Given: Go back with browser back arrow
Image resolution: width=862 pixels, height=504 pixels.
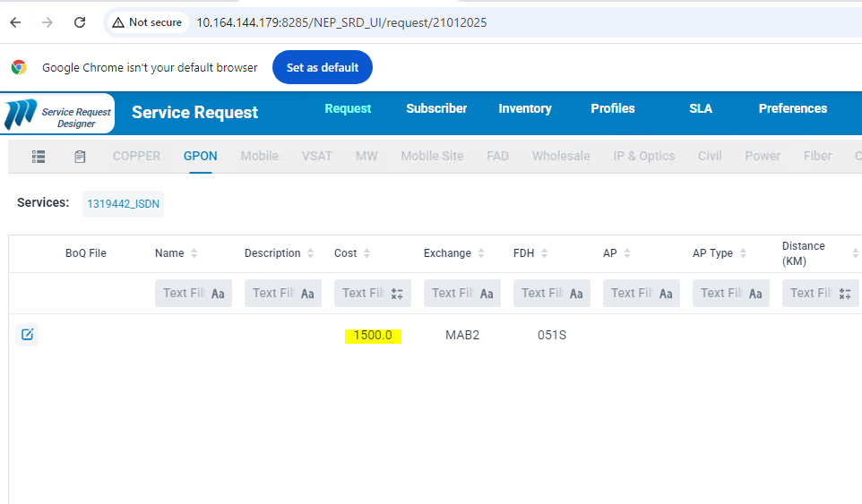Looking at the screenshot, I should 15,22.
